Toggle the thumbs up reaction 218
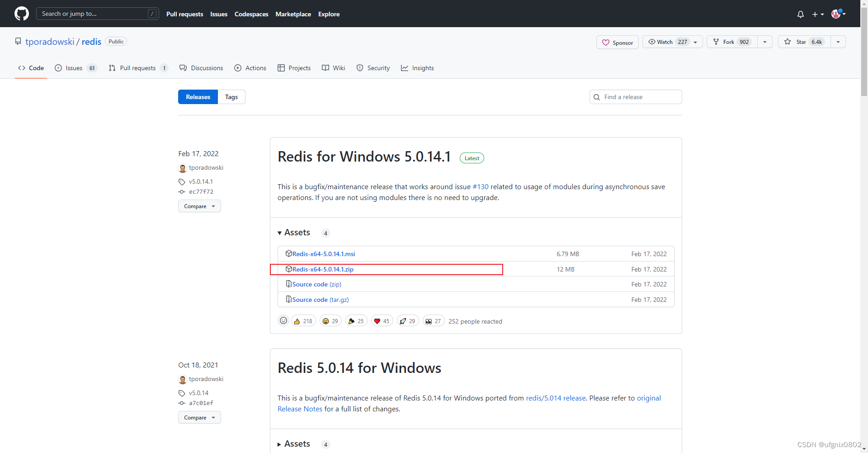This screenshot has height=453, width=868. click(303, 321)
